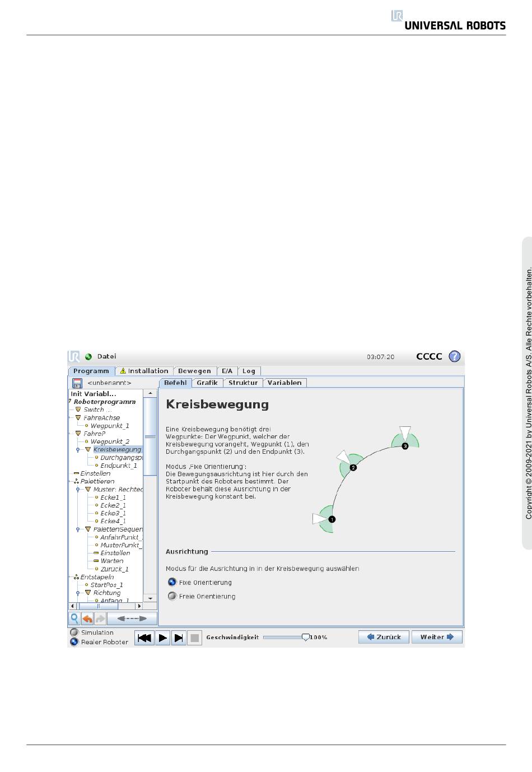532x772 pixels.
Task: Rewind program to the start
Action: coord(144,638)
